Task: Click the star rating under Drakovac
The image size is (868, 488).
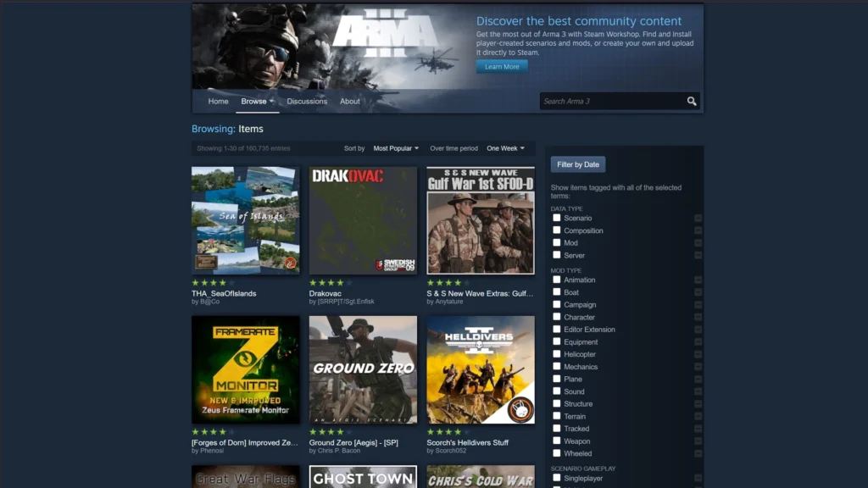Action: [331, 283]
